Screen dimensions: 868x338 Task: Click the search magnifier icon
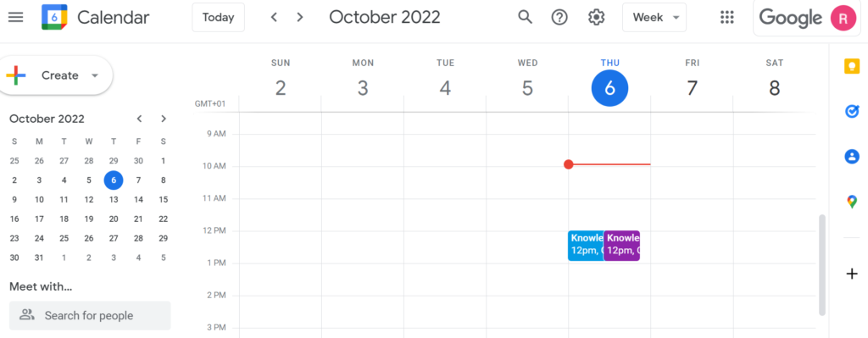[x=525, y=17]
